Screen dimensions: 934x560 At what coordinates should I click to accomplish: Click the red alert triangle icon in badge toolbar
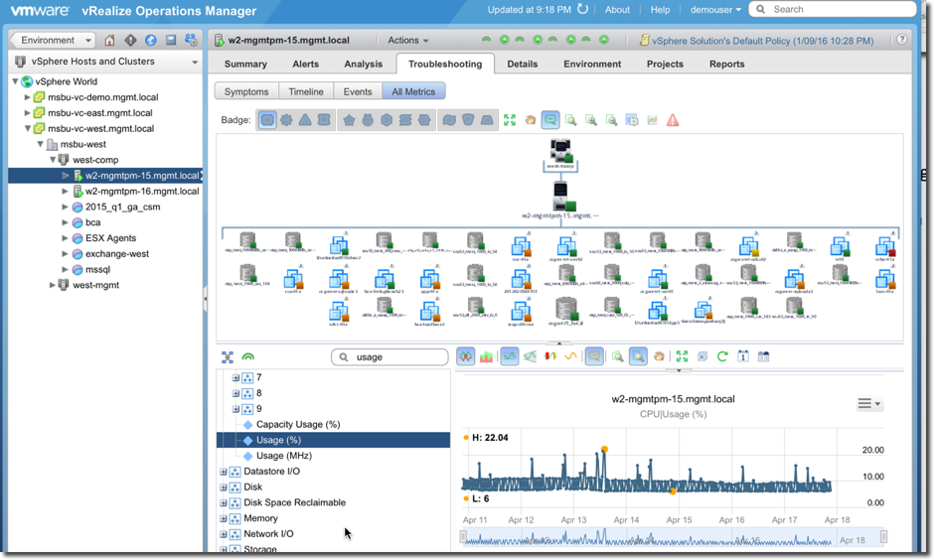coord(673,120)
